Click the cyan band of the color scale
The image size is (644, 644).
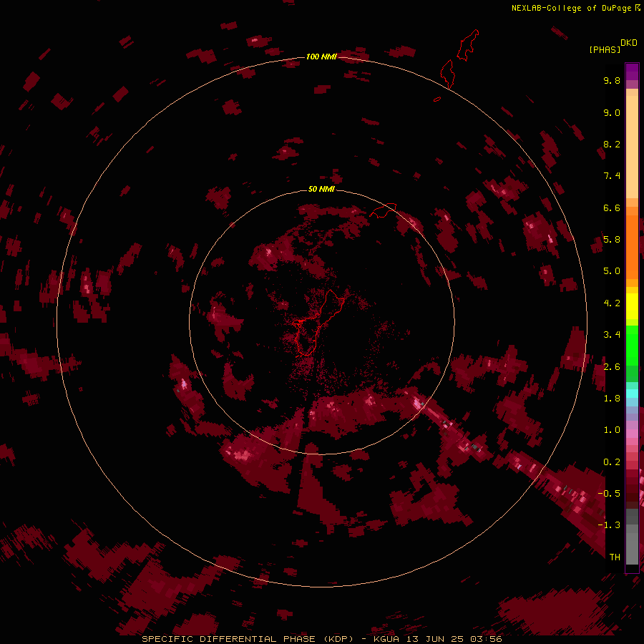click(x=632, y=394)
